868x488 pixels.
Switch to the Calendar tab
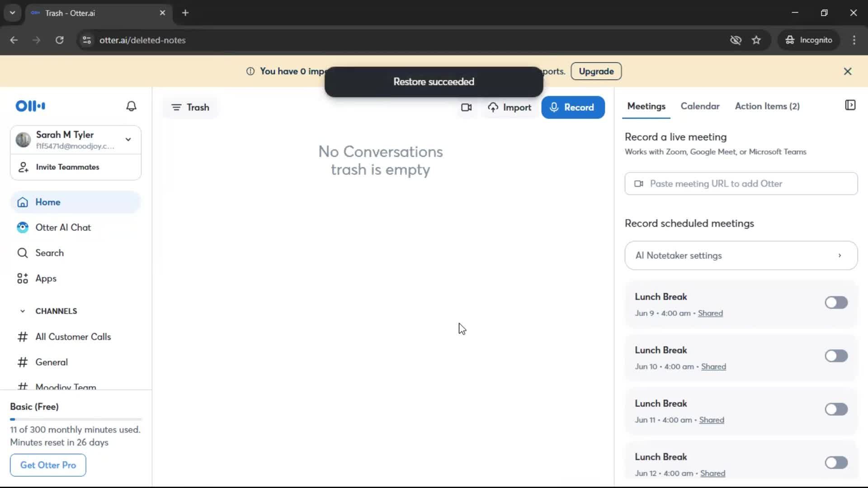point(700,106)
